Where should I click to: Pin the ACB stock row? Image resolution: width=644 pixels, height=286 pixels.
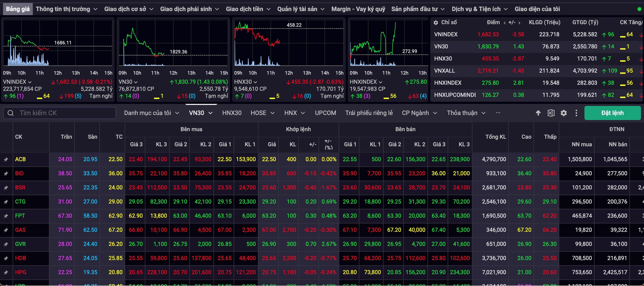6,160
